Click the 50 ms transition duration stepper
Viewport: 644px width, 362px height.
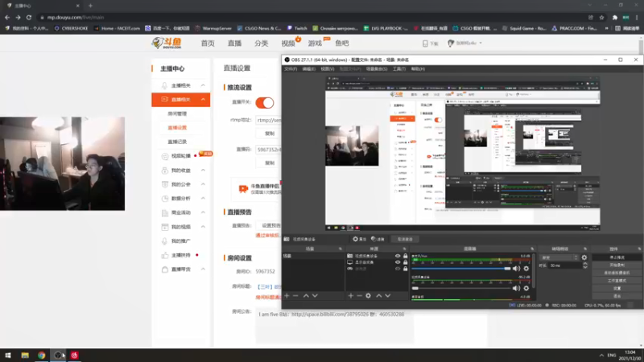585,265
